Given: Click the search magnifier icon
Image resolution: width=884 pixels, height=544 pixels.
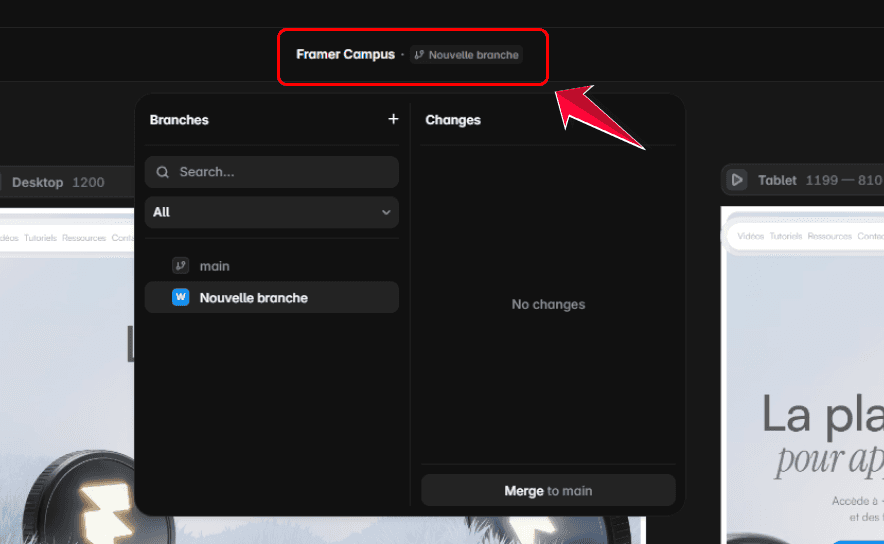Looking at the screenshot, I should point(162,172).
